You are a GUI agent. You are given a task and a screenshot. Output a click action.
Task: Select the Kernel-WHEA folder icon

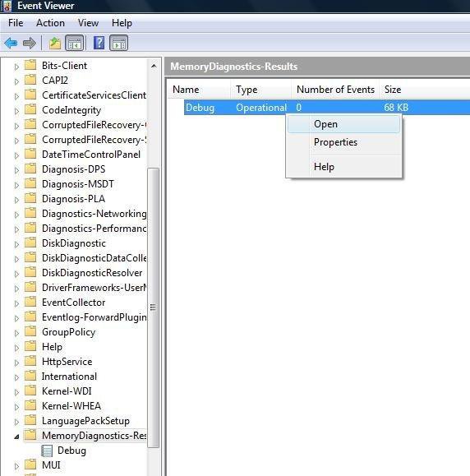coord(30,405)
